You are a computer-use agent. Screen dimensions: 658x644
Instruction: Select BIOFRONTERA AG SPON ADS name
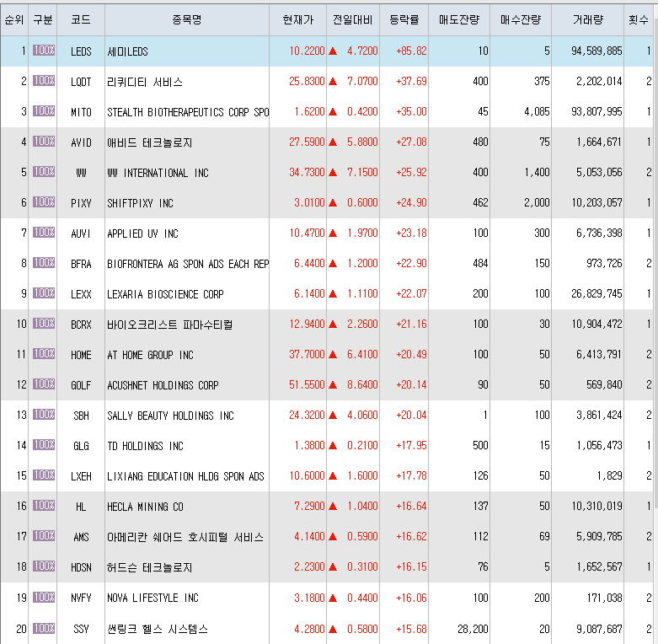(188, 264)
